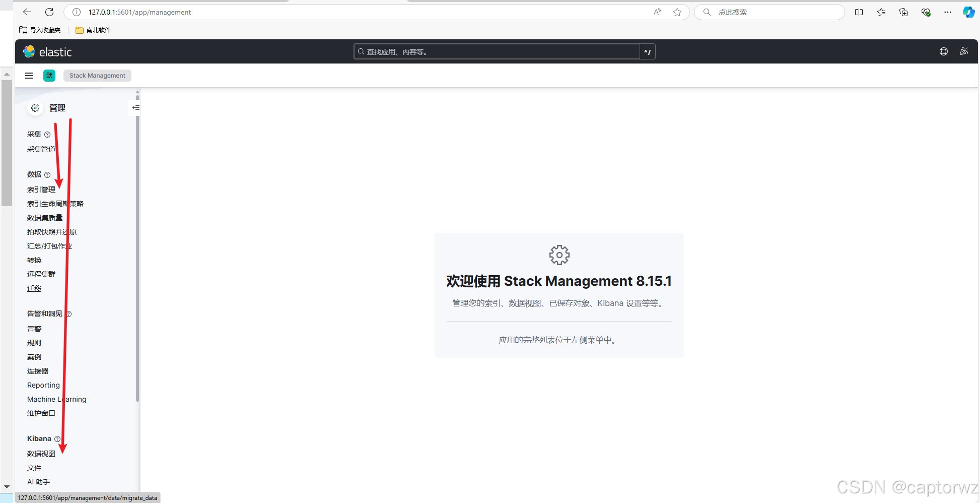Collapse the management side navigation
This screenshot has height=503, width=980.
point(135,108)
